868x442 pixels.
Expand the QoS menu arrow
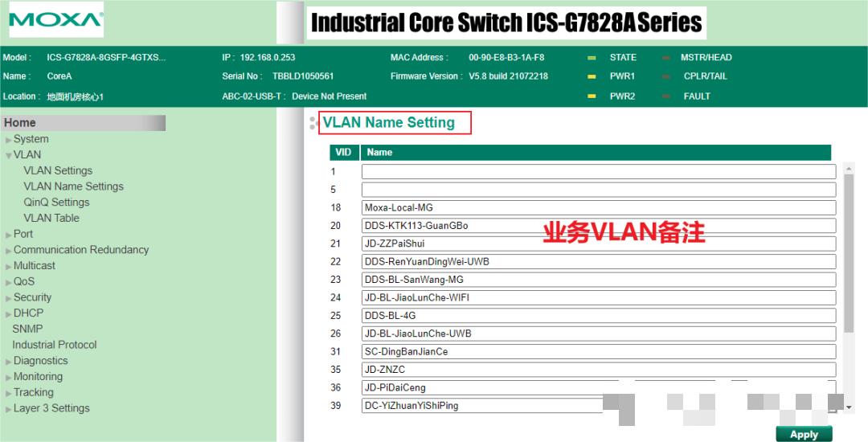click(8, 282)
